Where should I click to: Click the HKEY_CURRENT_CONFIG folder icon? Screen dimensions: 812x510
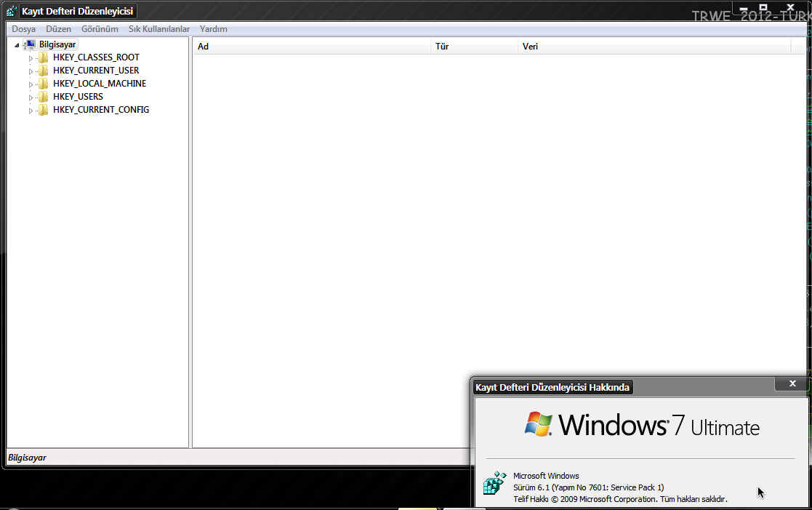(x=44, y=110)
